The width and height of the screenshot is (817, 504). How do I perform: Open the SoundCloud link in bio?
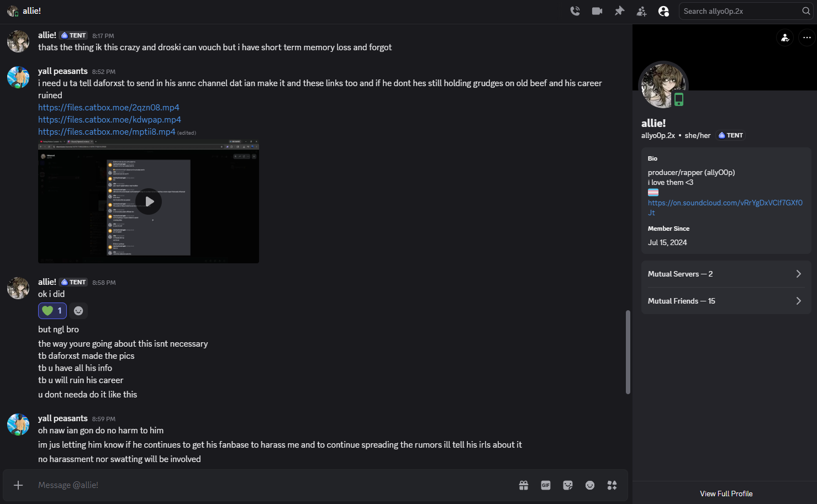(x=725, y=208)
